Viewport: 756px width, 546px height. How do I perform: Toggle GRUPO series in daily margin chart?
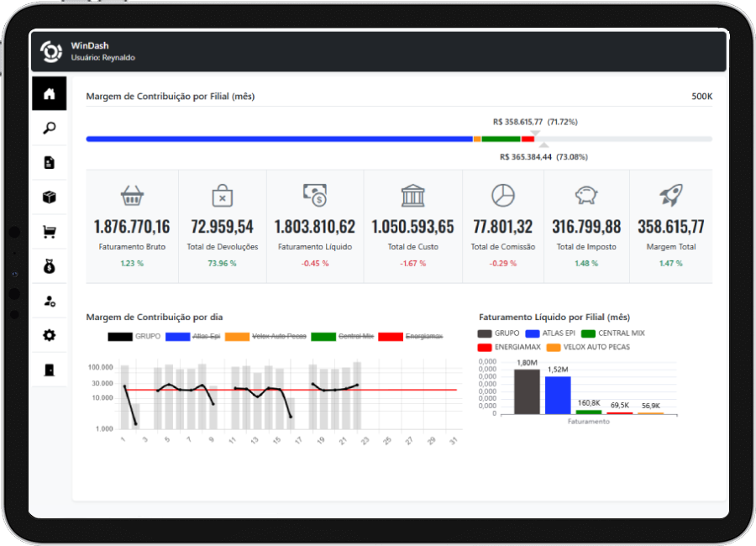[134, 336]
